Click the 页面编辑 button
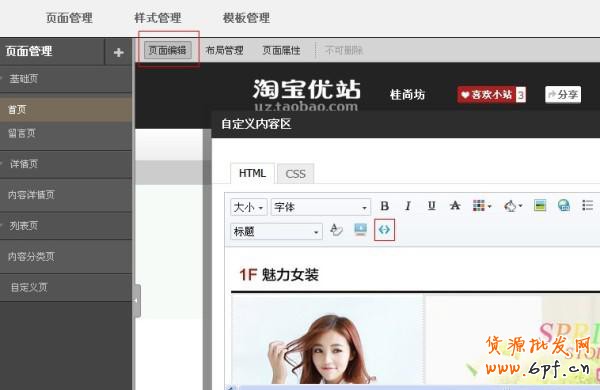 coord(168,50)
